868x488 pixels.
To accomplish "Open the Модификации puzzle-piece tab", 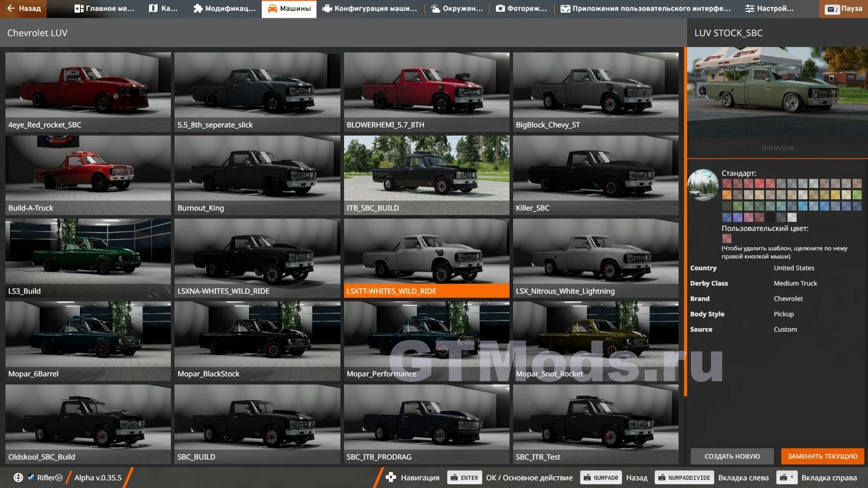I will pos(224,9).
